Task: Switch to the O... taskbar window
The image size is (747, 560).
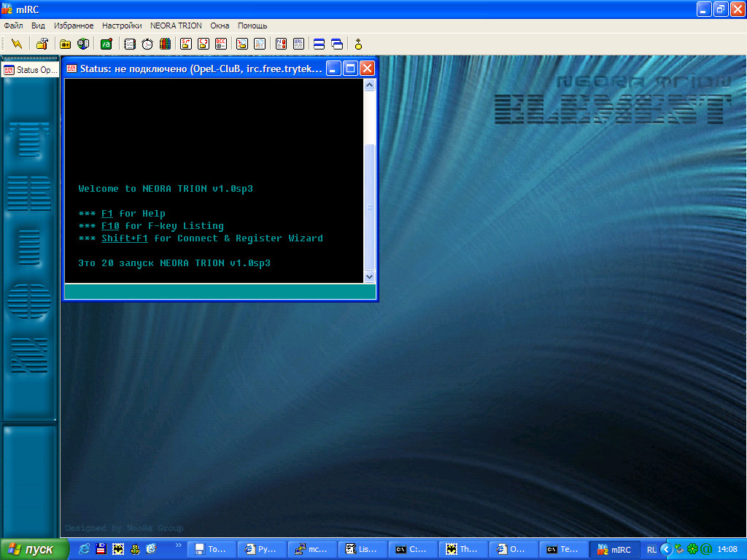Action: click(x=513, y=550)
